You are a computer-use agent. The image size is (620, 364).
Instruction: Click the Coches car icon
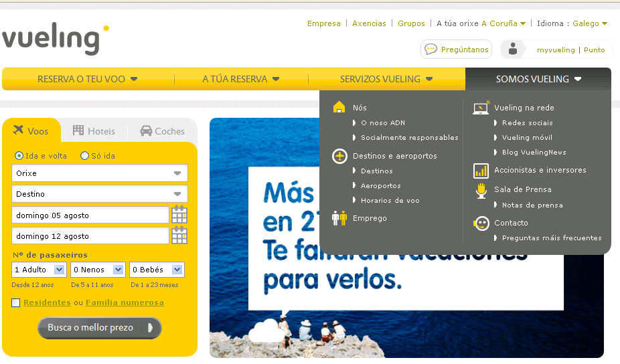(x=146, y=131)
